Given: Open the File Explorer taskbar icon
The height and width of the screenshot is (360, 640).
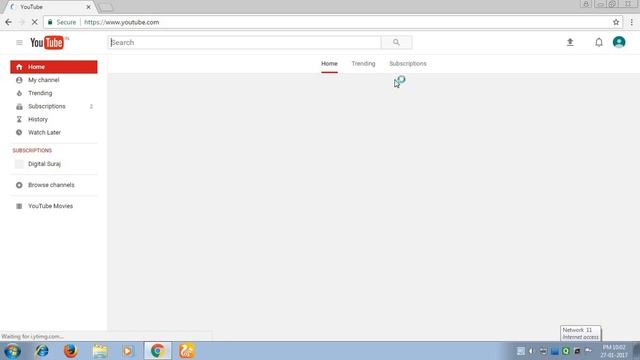Looking at the screenshot, I should (x=100, y=351).
